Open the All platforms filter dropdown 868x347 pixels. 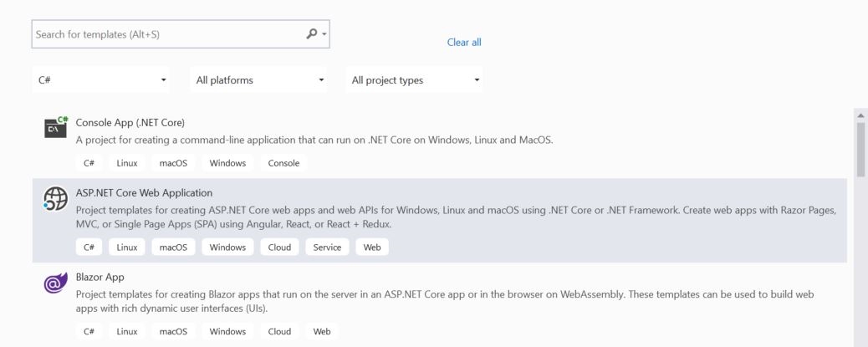(x=258, y=80)
